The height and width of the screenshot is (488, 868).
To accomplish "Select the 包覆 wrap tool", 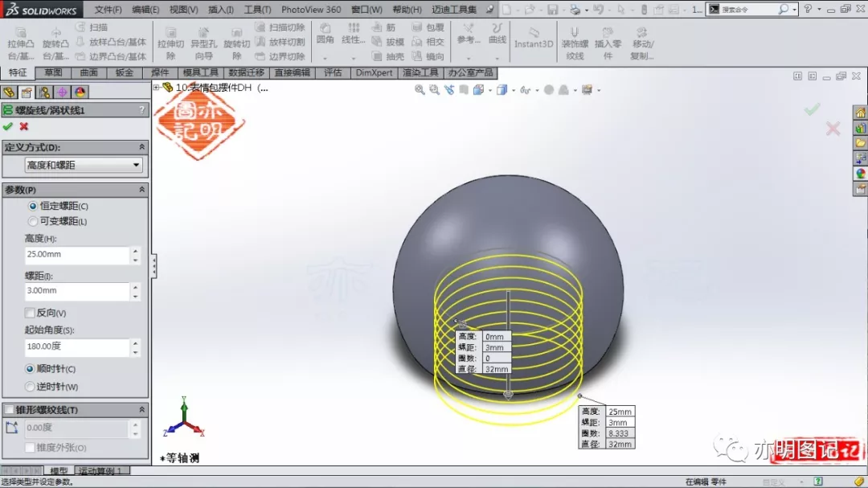I will click(428, 27).
